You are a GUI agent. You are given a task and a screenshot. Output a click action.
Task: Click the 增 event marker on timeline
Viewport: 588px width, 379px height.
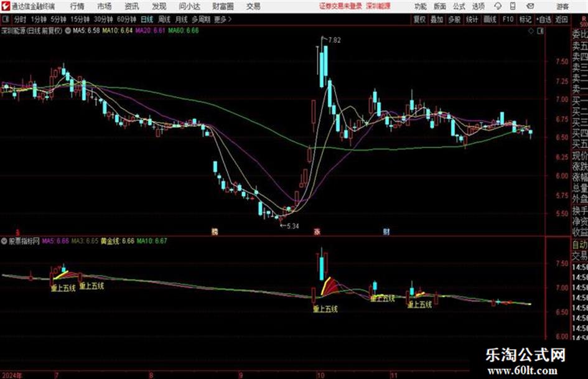(x=215, y=232)
